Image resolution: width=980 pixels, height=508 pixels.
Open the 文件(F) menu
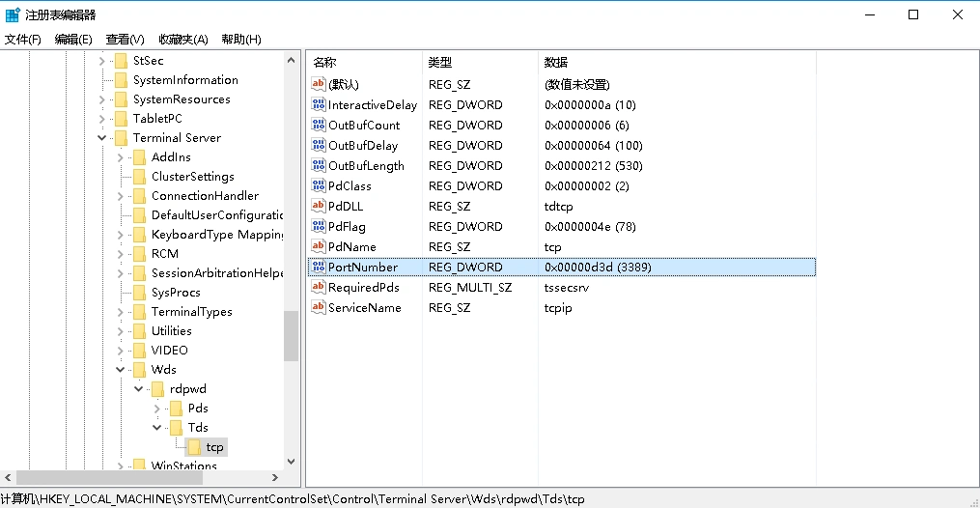[x=22, y=40]
